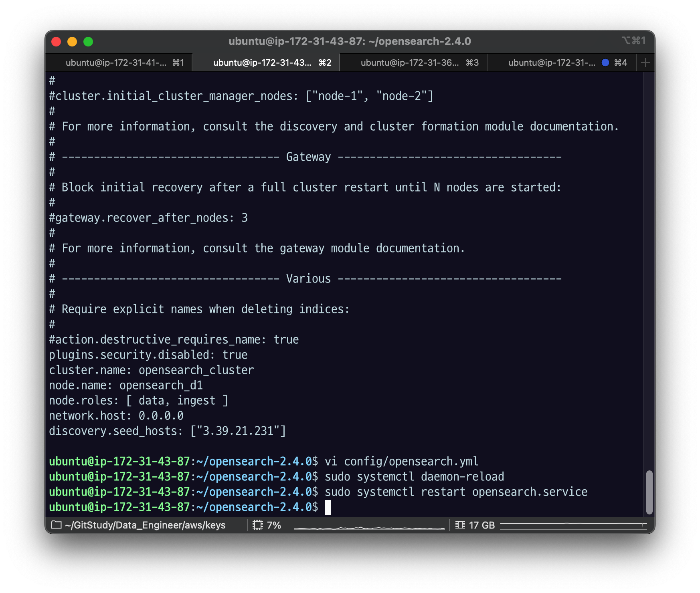
Task: Click the line 'node.name: opensearch_d1'
Action: 125,385
